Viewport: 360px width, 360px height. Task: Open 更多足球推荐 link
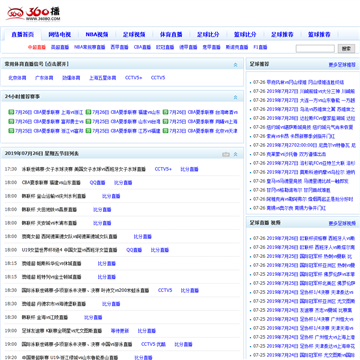pos(342,65)
